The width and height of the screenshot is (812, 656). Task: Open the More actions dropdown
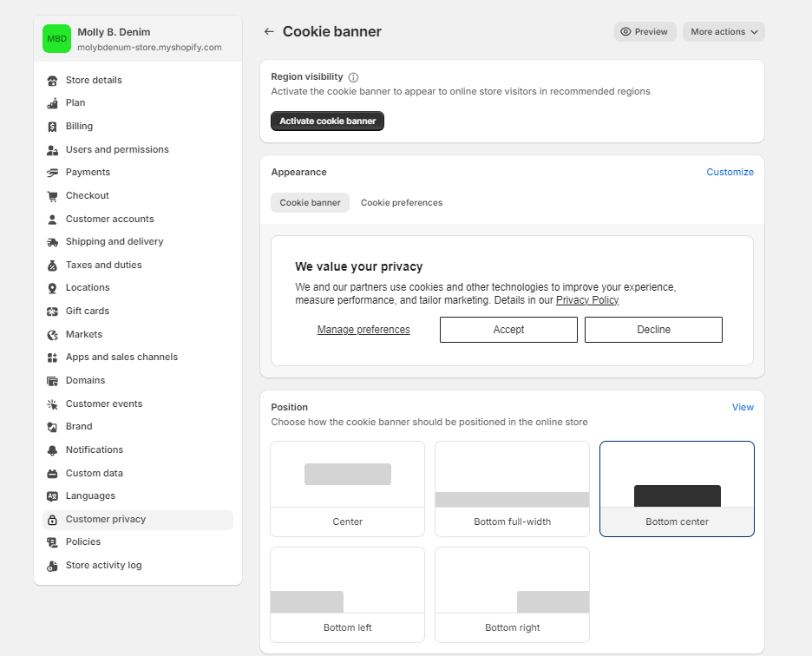[x=724, y=31]
